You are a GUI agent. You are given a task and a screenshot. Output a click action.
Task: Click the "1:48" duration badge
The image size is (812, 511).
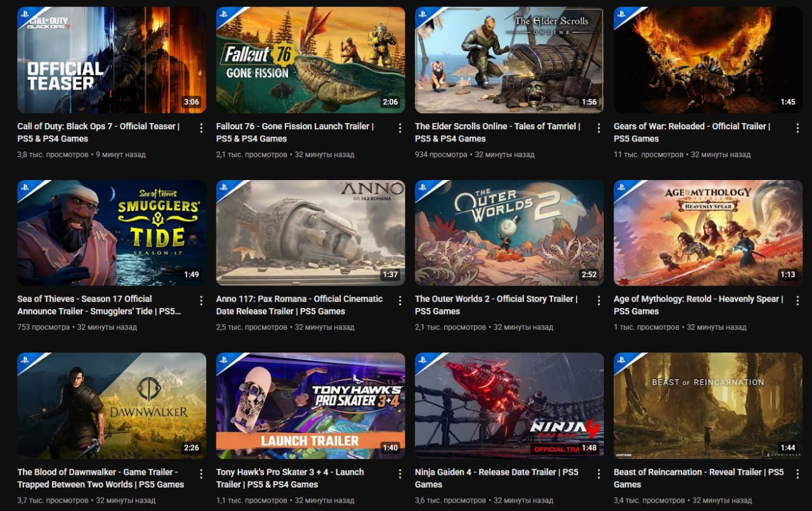pyautogui.click(x=589, y=448)
